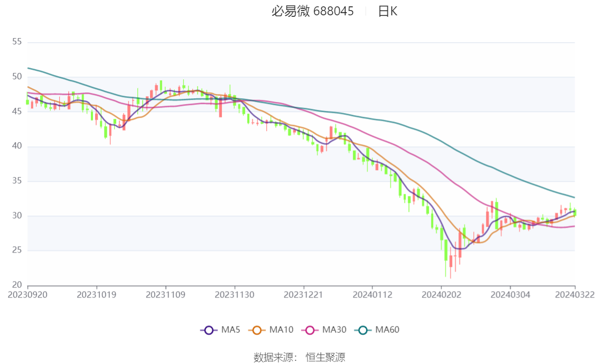This screenshot has height=364, width=599.
Task: Click the y-axis value 30
Action: coord(17,216)
